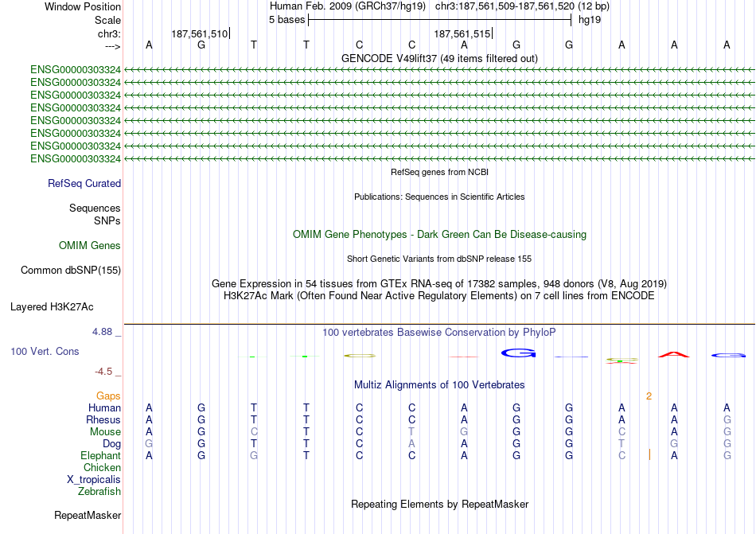This screenshot has width=756, height=534.
Task: Click the only T in the Elephant row
Action: point(306,456)
